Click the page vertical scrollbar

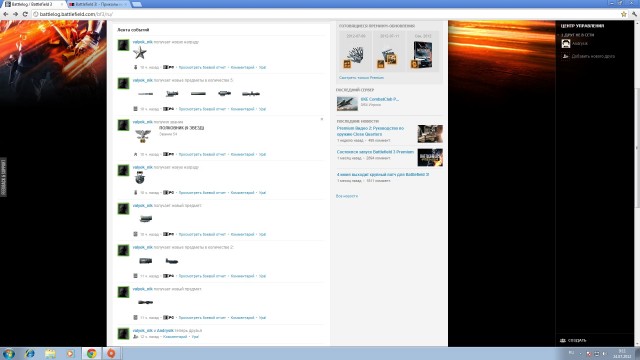tap(637, 147)
